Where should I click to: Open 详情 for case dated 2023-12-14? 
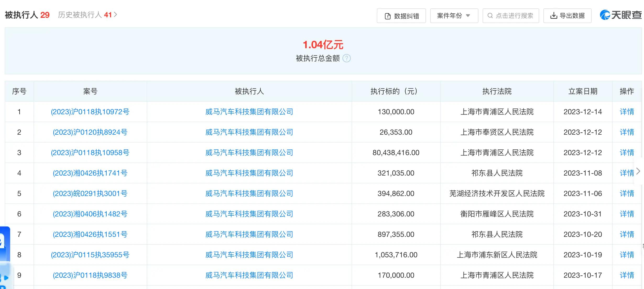[627, 112]
